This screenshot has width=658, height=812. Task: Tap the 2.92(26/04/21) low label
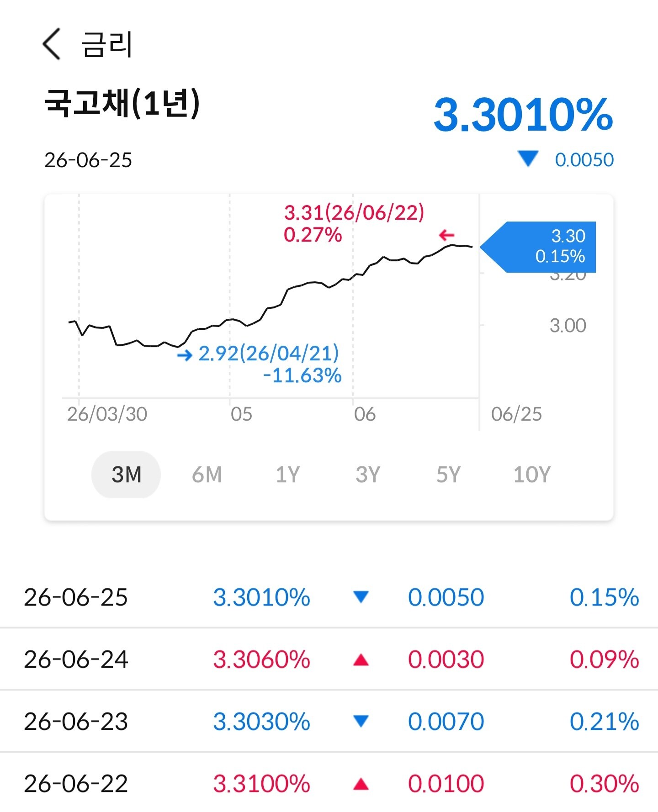click(x=269, y=353)
